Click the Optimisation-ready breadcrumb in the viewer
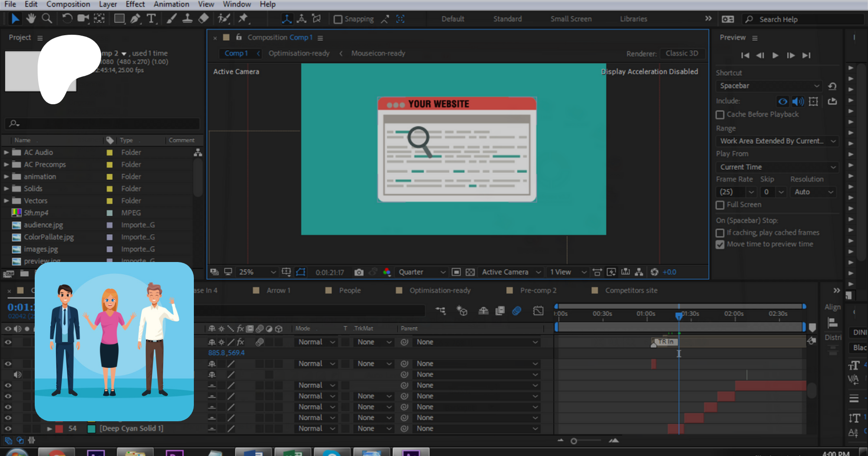 point(299,54)
